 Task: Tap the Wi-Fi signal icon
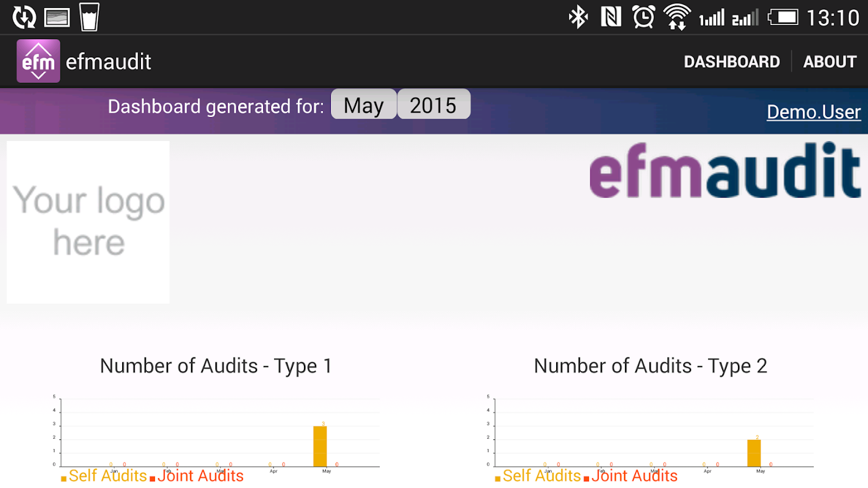(x=676, y=17)
